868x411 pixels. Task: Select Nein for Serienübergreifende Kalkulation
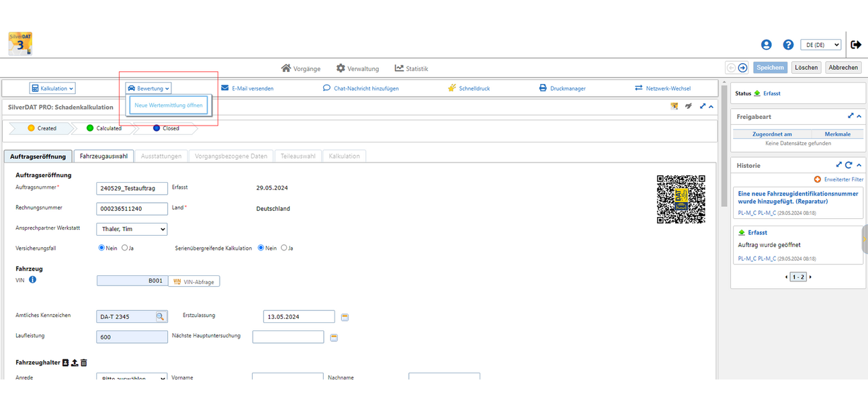click(261, 248)
